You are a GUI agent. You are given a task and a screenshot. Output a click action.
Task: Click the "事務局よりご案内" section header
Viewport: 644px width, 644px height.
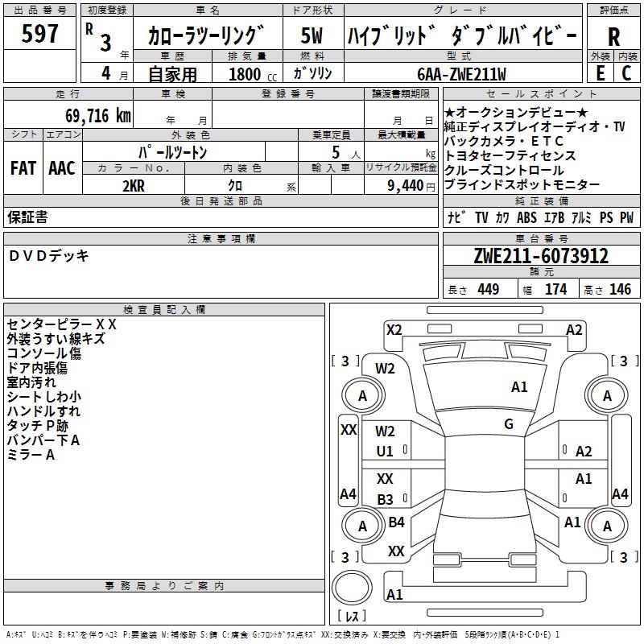(164, 586)
